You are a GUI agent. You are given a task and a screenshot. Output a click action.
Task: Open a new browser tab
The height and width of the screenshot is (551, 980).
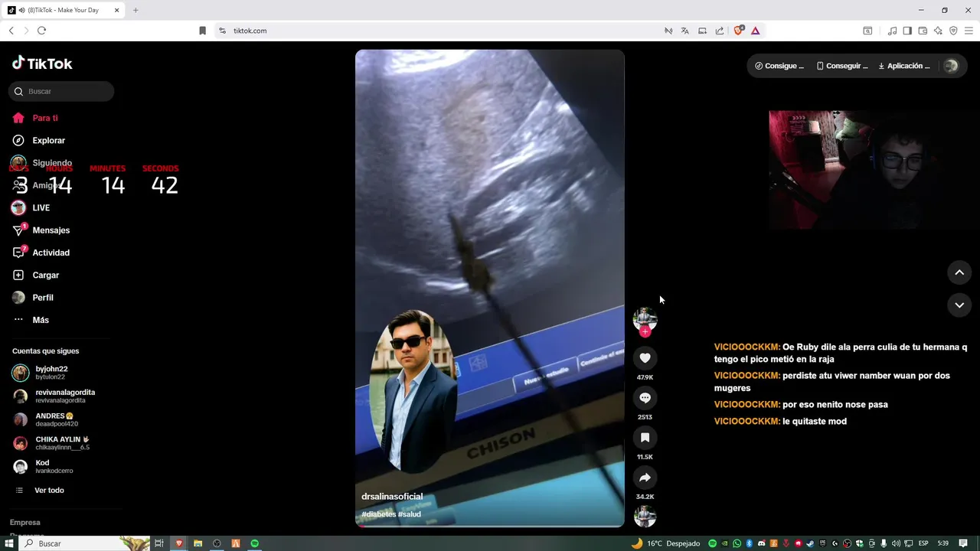136,10
